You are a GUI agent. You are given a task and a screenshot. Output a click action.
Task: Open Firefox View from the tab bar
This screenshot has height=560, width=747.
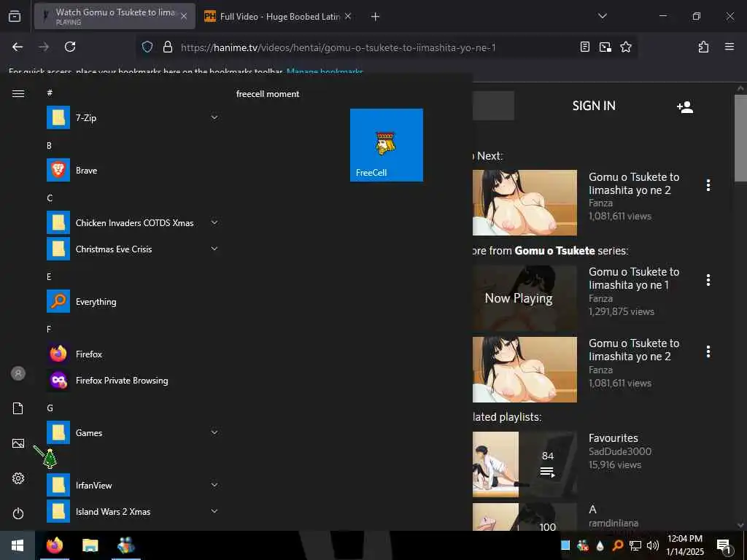[15, 16]
